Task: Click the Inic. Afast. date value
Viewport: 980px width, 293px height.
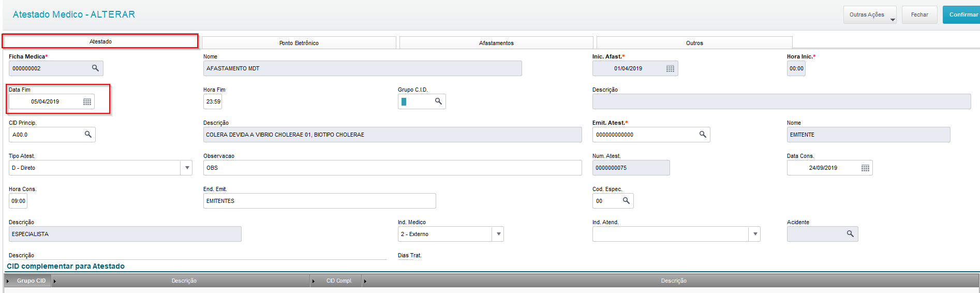Action: [628, 68]
